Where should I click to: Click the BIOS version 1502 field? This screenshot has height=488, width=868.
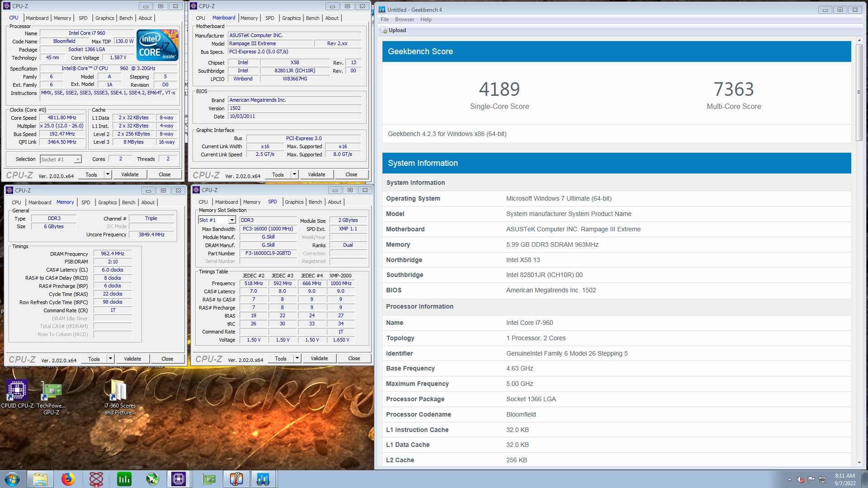[295, 108]
